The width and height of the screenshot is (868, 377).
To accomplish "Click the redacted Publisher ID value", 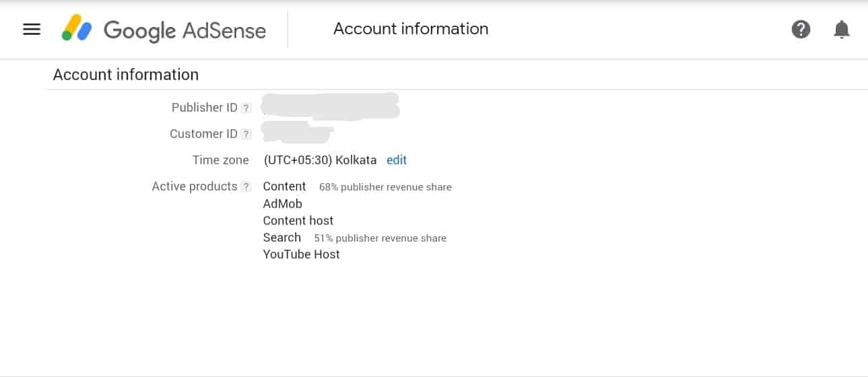I will [x=330, y=107].
